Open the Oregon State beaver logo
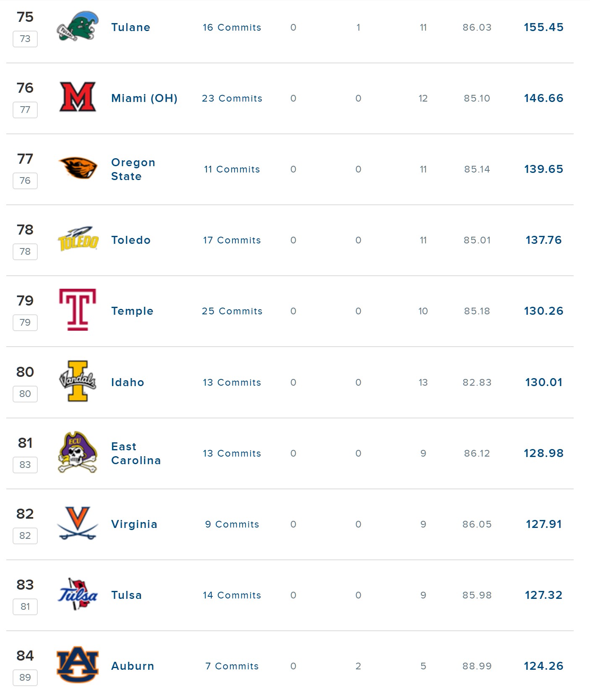The width and height of the screenshot is (590, 700). tap(78, 168)
